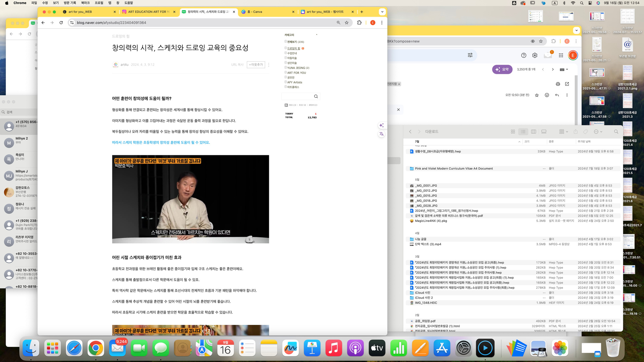
Task: Open the tab search dropdown in front Chrome window
Action: [x=382, y=12]
